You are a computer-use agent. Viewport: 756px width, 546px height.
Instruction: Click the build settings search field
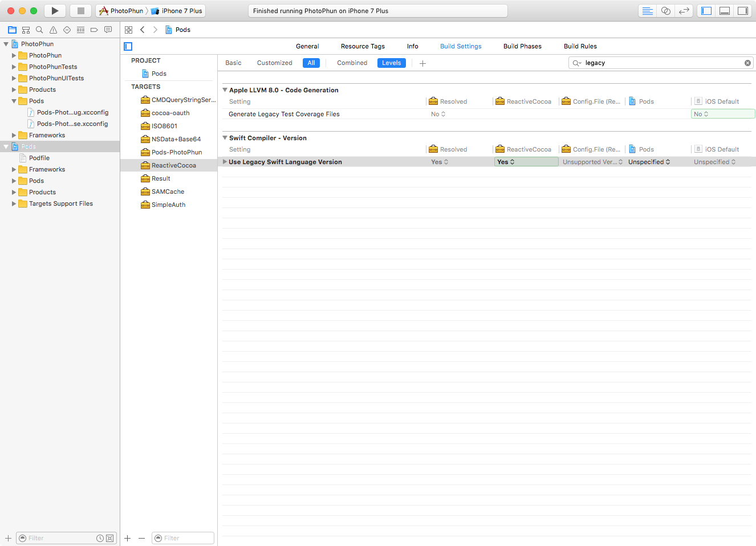tap(661, 63)
